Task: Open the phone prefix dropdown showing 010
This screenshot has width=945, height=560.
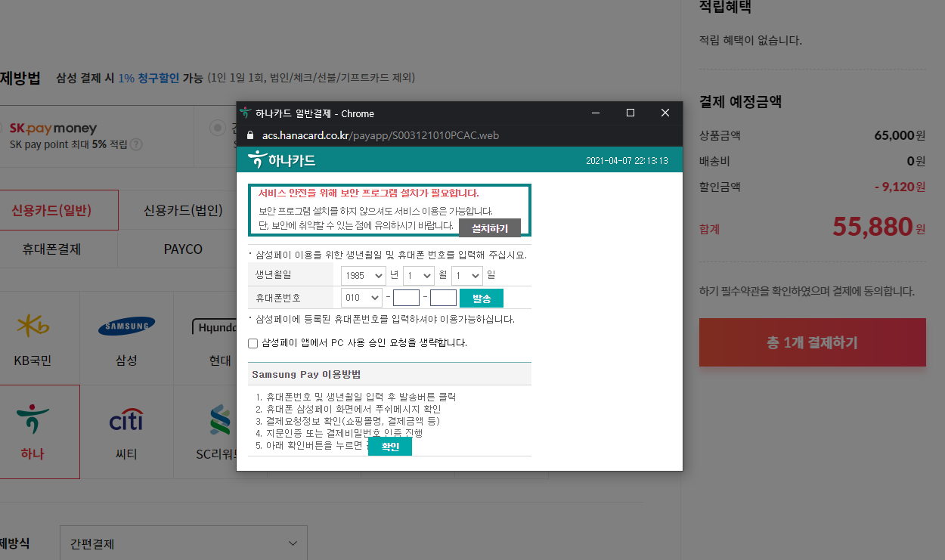Action: click(361, 298)
